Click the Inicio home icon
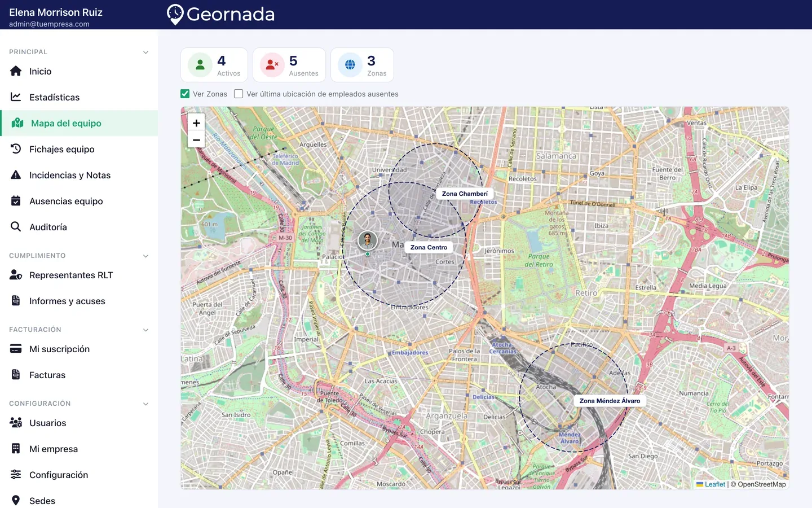 [16, 71]
